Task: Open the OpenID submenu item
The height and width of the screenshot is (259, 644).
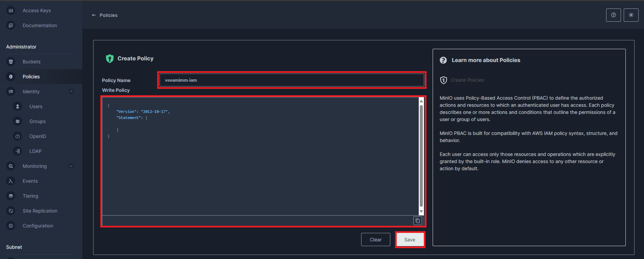Action: tap(38, 136)
